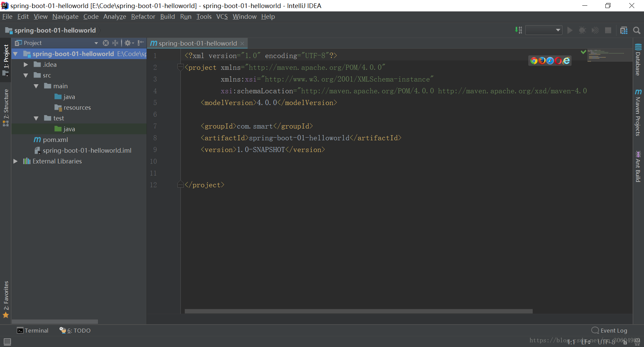This screenshot has height=347, width=644.
Task: Open the Project Structure icon
Action: pyautogui.click(x=624, y=31)
